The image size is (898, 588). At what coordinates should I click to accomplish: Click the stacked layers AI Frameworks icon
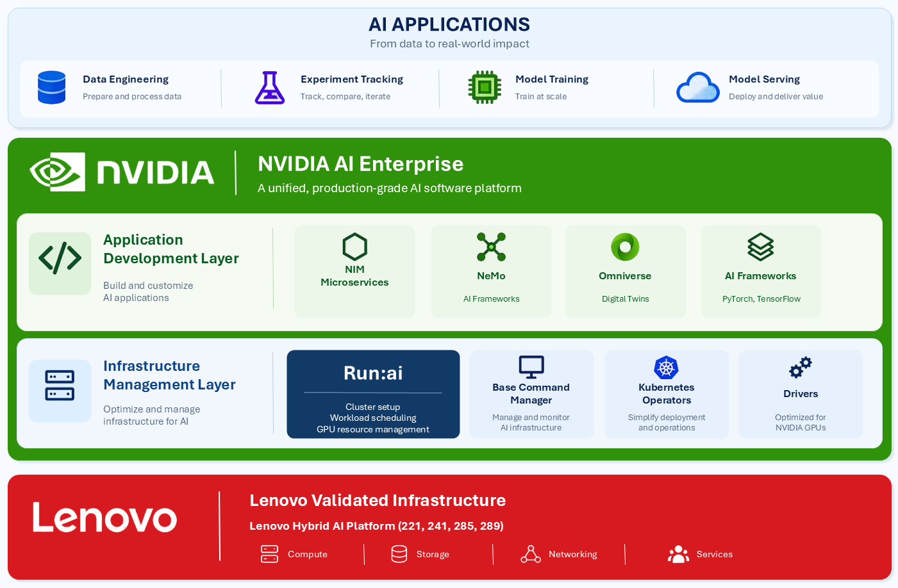tap(761, 247)
